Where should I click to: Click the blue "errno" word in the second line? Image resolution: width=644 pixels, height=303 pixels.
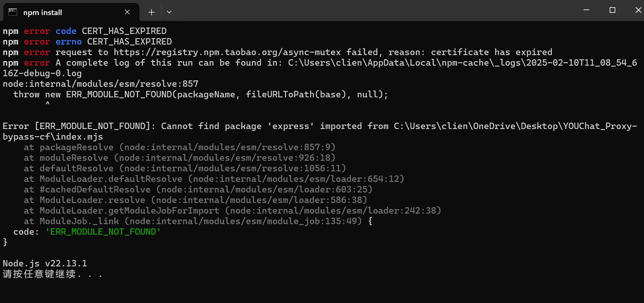pos(68,42)
